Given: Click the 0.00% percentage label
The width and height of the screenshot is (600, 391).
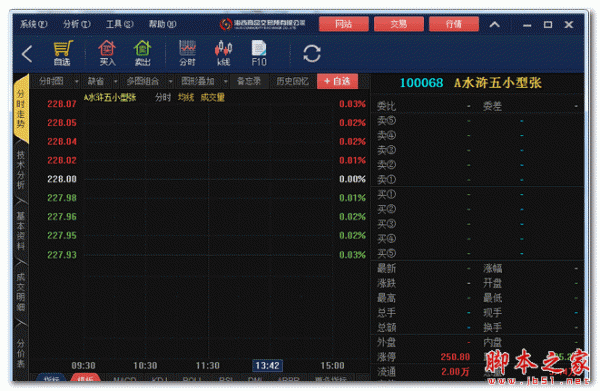Looking at the screenshot, I should pyautogui.click(x=352, y=179).
